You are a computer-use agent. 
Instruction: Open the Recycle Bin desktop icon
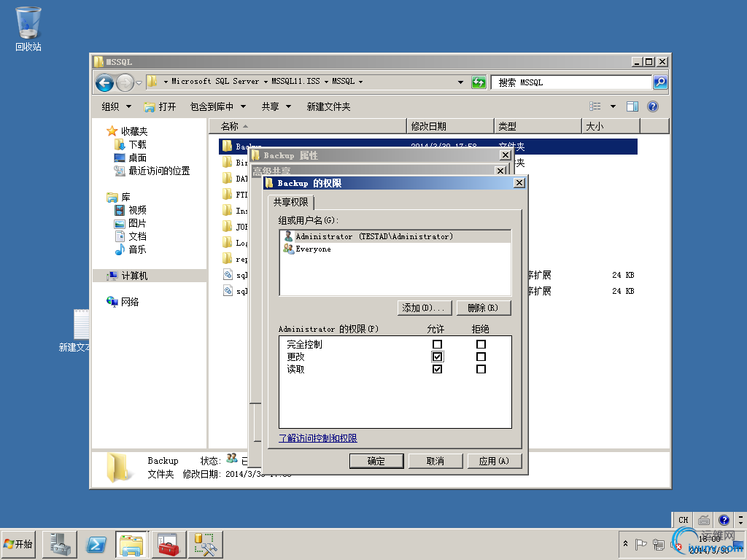tap(28, 28)
